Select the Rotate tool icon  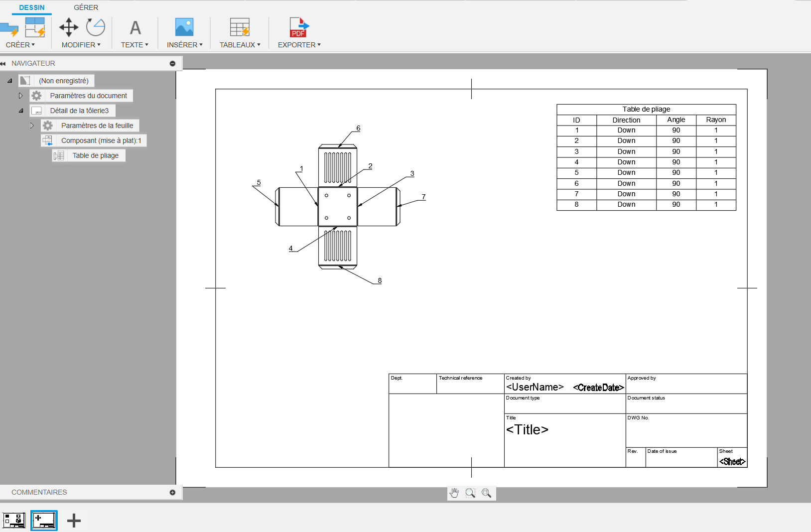coord(95,27)
